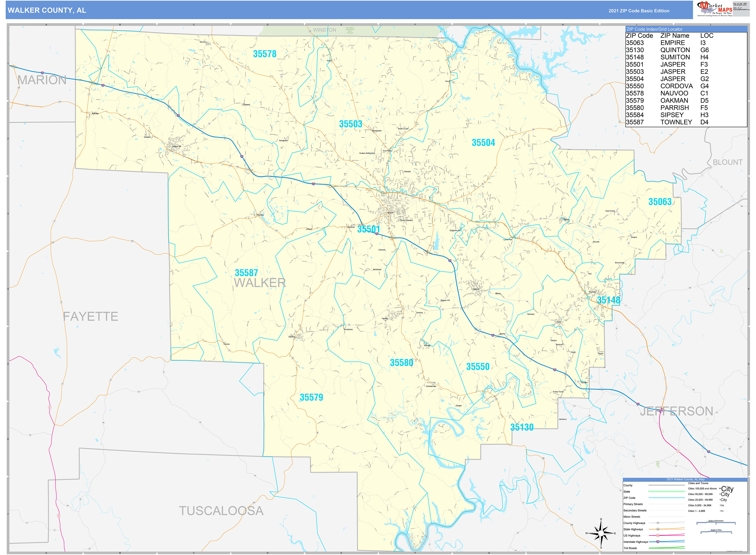Click the green Toll Roads line sample
Viewport: 756px width, 555px height.
click(x=667, y=548)
